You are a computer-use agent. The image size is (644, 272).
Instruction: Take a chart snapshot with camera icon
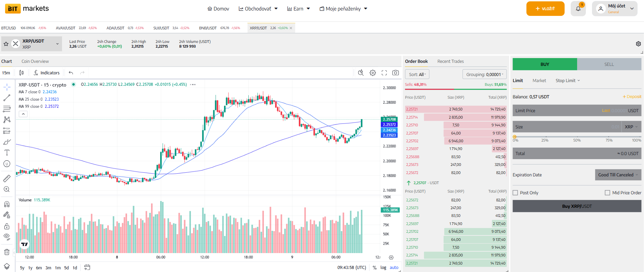point(395,73)
